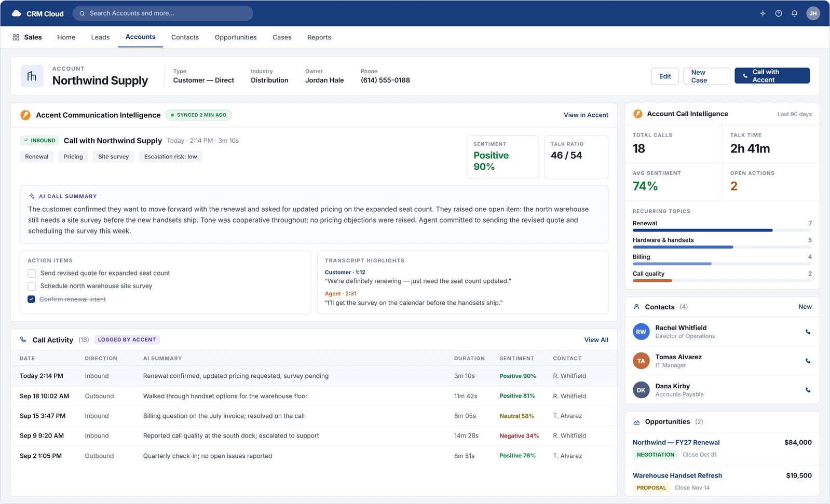Select the Pricing call topic tag
Viewport: 830px width, 504px height.
coord(73,157)
